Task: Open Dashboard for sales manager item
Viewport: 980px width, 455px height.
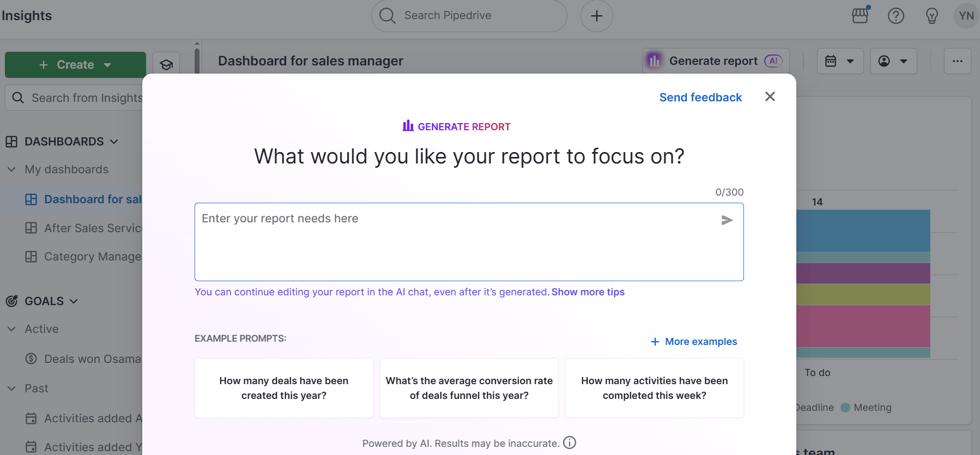Action: pos(84,199)
